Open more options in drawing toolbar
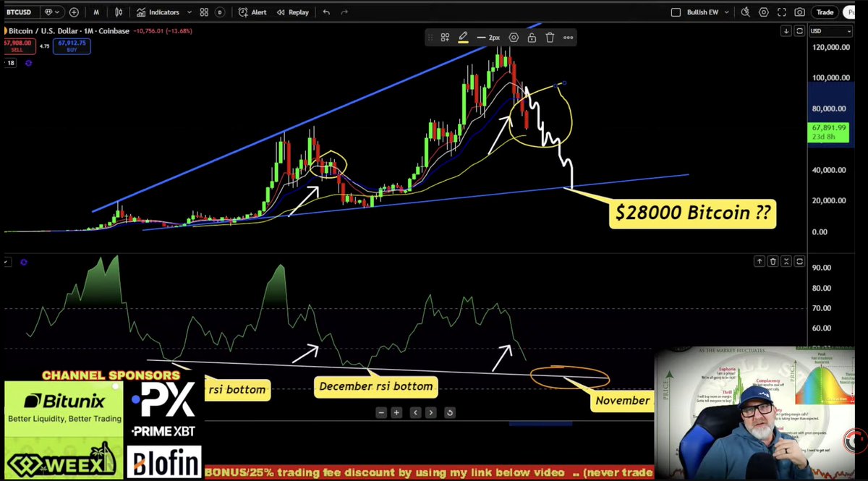 point(568,38)
